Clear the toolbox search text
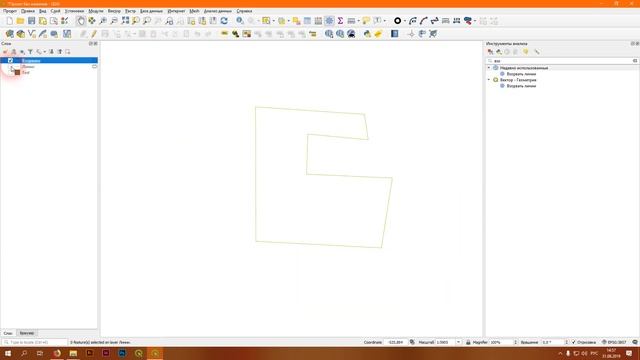Viewport: 640px width, 360px height. pos(635,61)
